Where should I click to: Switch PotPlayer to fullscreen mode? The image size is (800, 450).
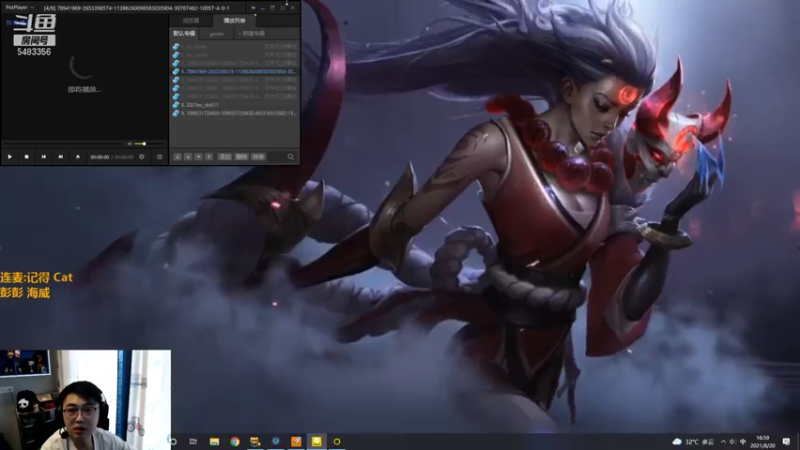283,8
